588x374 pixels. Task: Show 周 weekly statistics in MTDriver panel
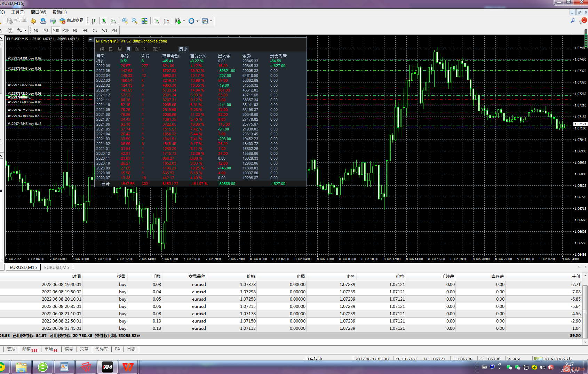coord(120,49)
